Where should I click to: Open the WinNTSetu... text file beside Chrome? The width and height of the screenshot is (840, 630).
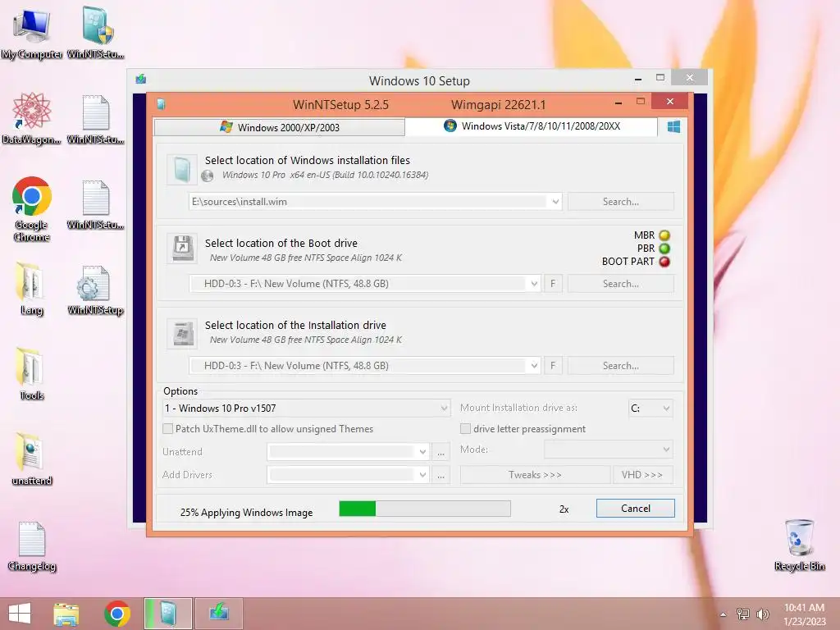(x=95, y=204)
